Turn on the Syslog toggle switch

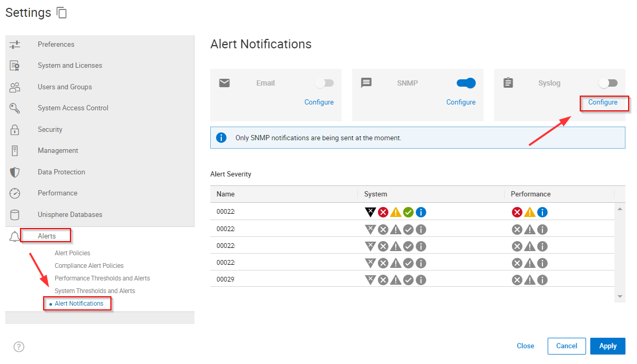point(608,83)
